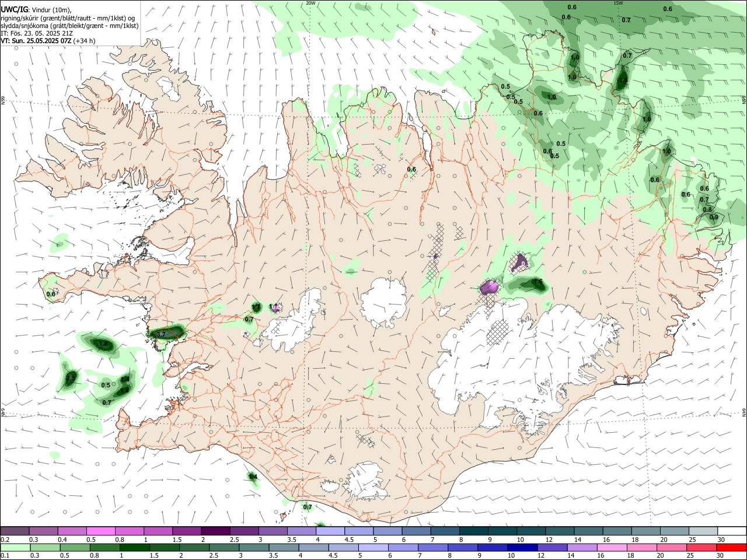Click the darkest purple swatch between 2 and 2.5 on the upper scale
The height and width of the screenshot is (560, 747).
215,531
